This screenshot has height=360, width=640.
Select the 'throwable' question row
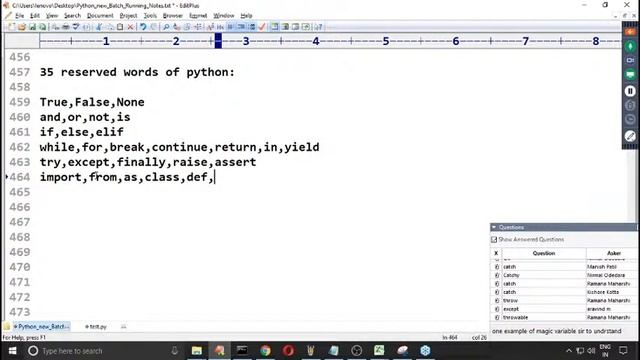563,317
